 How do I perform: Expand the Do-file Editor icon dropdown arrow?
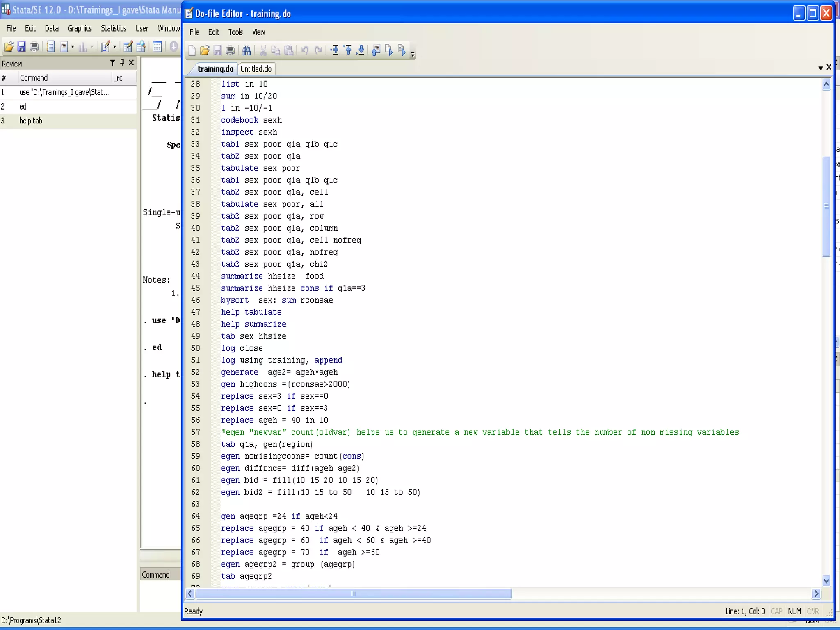point(114,47)
